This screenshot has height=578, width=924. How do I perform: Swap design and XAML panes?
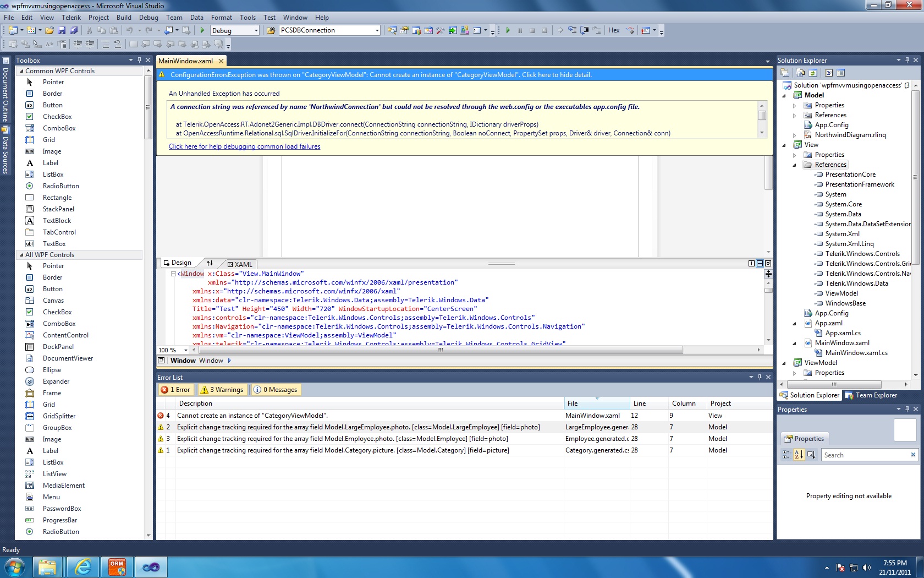tap(210, 263)
